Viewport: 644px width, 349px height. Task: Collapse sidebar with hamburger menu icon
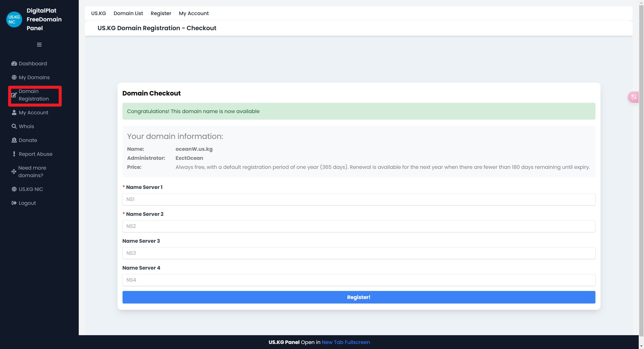[x=39, y=45]
